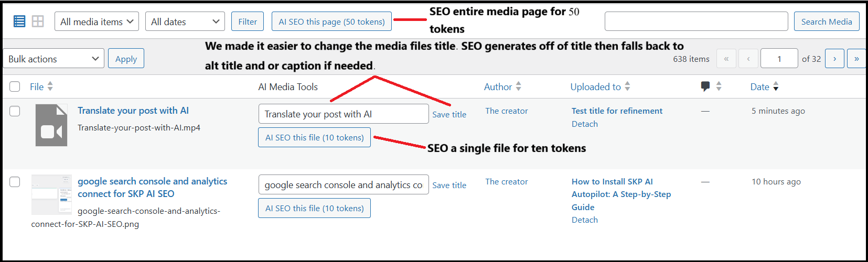868x262 pixels.
Task: Click the media search text field
Action: coord(696,21)
